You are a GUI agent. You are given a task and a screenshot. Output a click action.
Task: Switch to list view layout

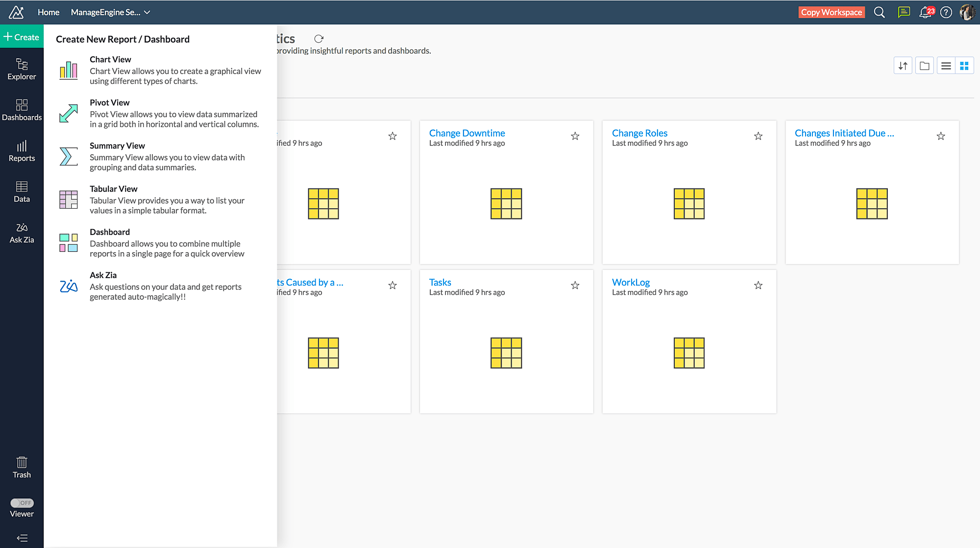[946, 66]
